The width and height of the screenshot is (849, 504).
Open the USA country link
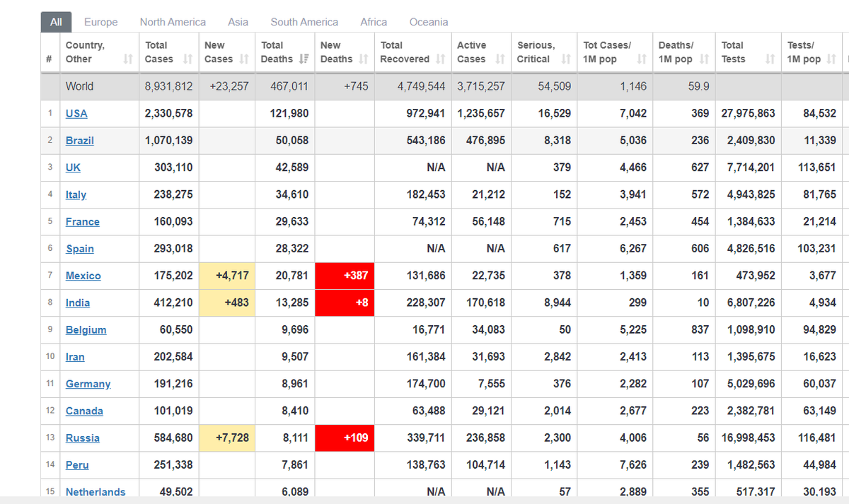click(x=76, y=114)
